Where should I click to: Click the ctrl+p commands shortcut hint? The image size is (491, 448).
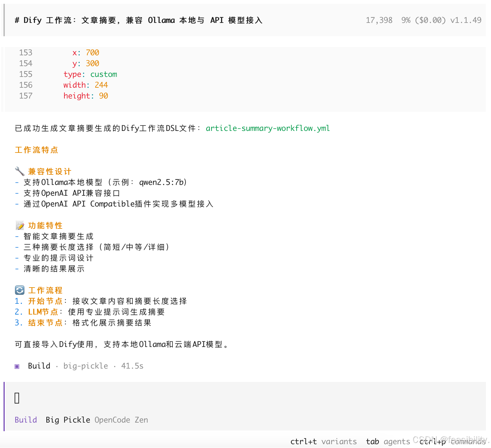click(x=453, y=441)
